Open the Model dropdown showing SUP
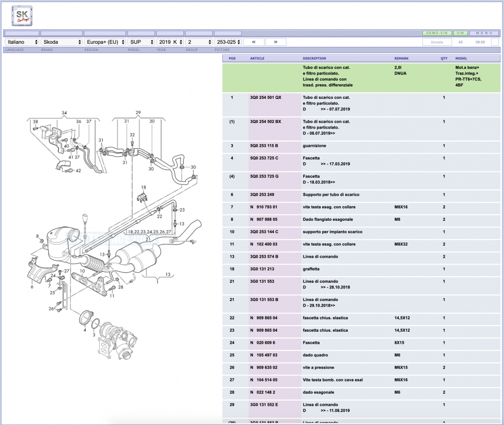The width and height of the screenshot is (504, 425). [x=141, y=42]
